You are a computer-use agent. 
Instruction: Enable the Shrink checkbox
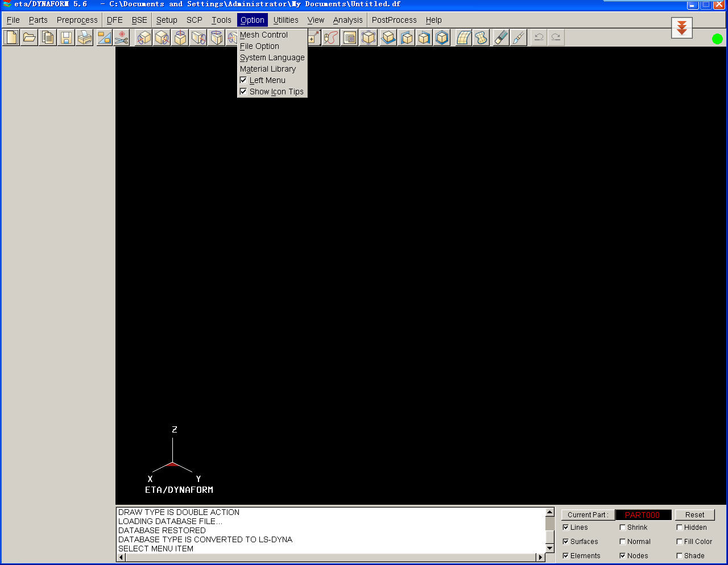[x=623, y=527]
